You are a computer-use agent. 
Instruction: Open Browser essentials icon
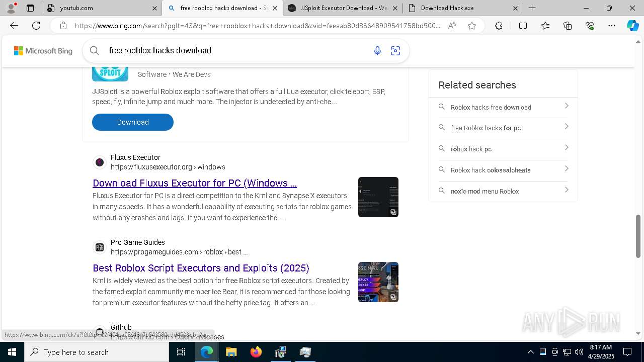point(590,26)
